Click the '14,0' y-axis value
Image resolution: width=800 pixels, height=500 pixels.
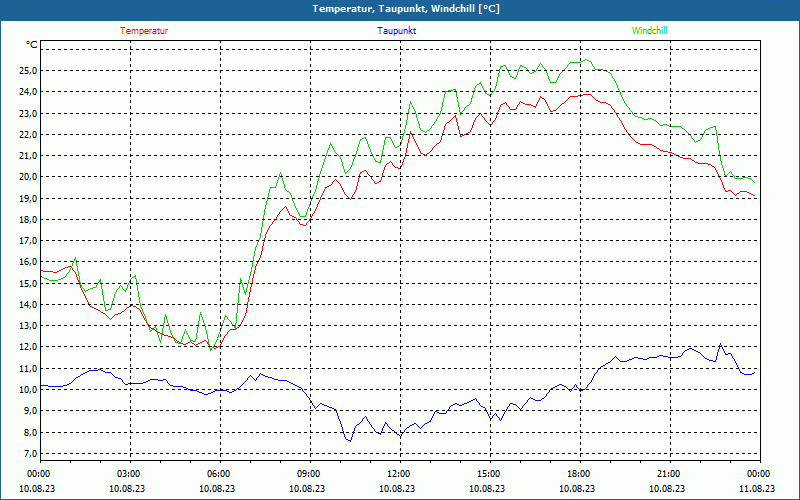28,305
